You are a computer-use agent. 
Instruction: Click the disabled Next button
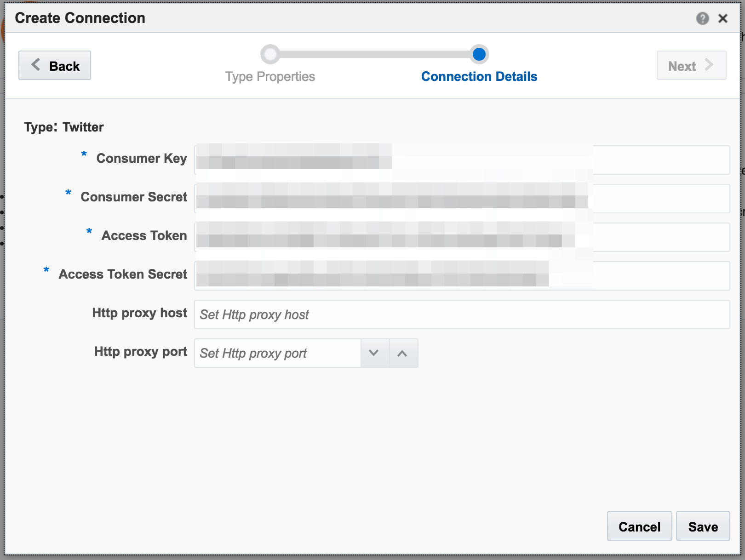[691, 66]
